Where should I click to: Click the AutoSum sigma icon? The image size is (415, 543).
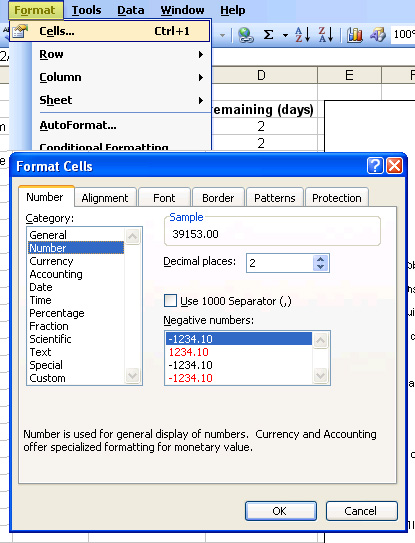tap(268, 35)
